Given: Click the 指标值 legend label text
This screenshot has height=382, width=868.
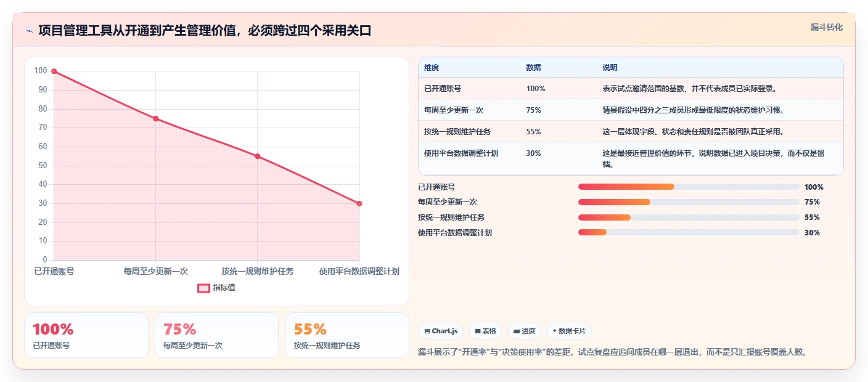Looking at the screenshot, I should (224, 288).
